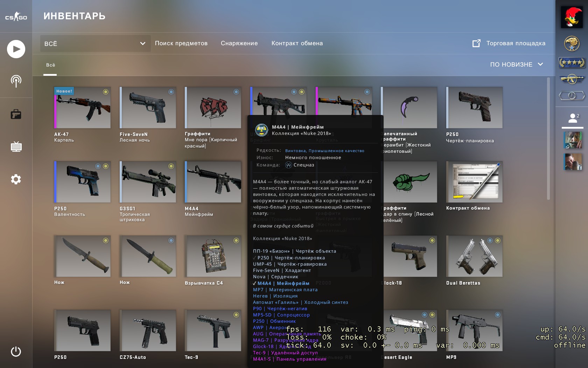The height and width of the screenshot is (368, 588).
Task: Open the Watch TV icon
Action: (16, 146)
